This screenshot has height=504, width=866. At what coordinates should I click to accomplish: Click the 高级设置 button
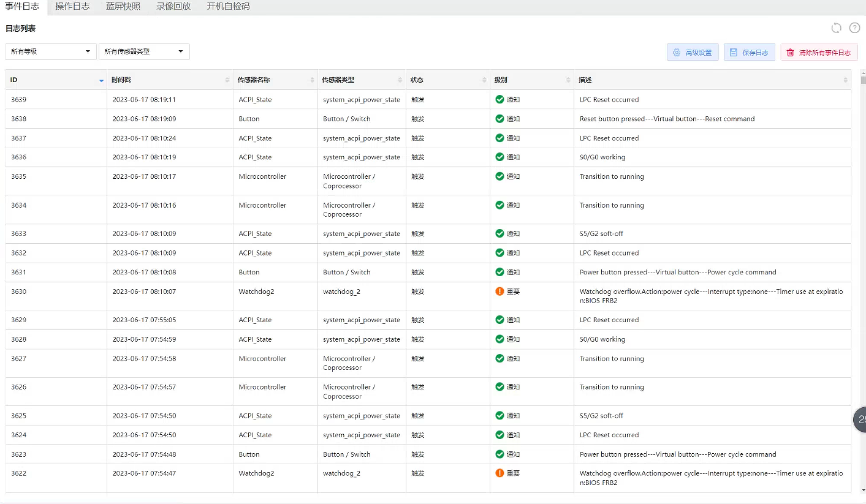click(x=693, y=53)
